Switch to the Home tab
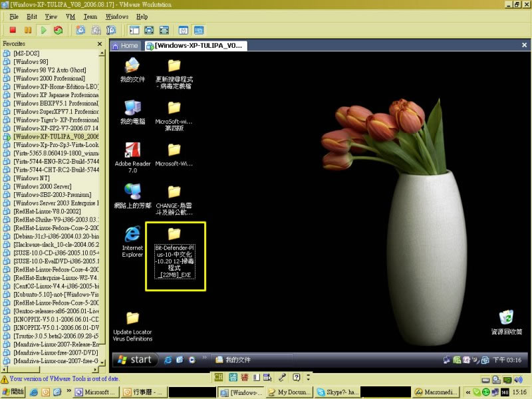532x399 pixels. (125, 46)
